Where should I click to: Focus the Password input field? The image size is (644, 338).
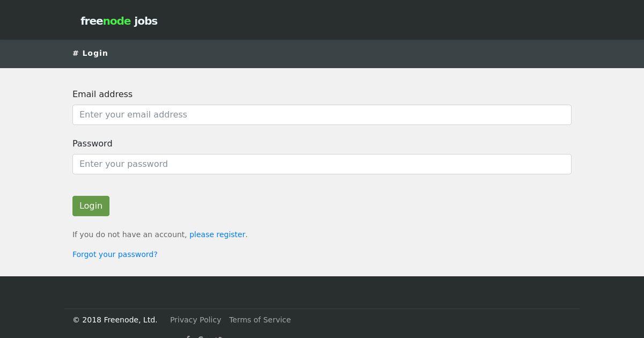pyautogui.click(x=322, y=164)
